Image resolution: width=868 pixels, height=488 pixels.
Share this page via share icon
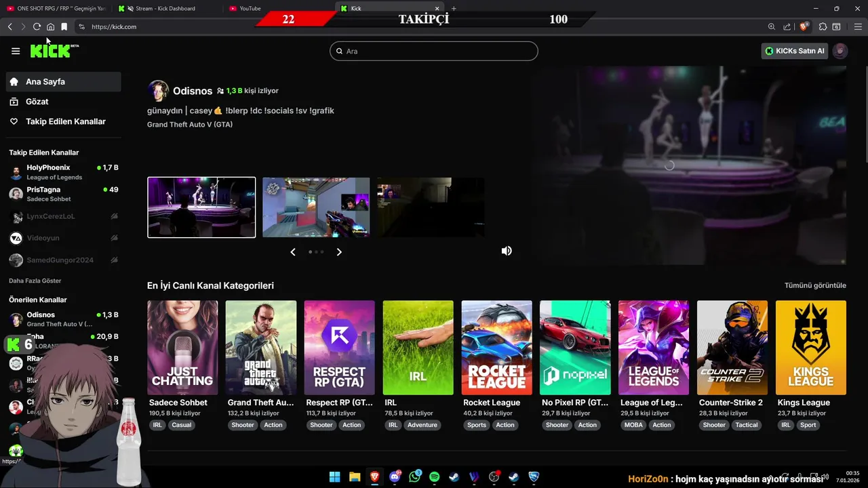787,26
